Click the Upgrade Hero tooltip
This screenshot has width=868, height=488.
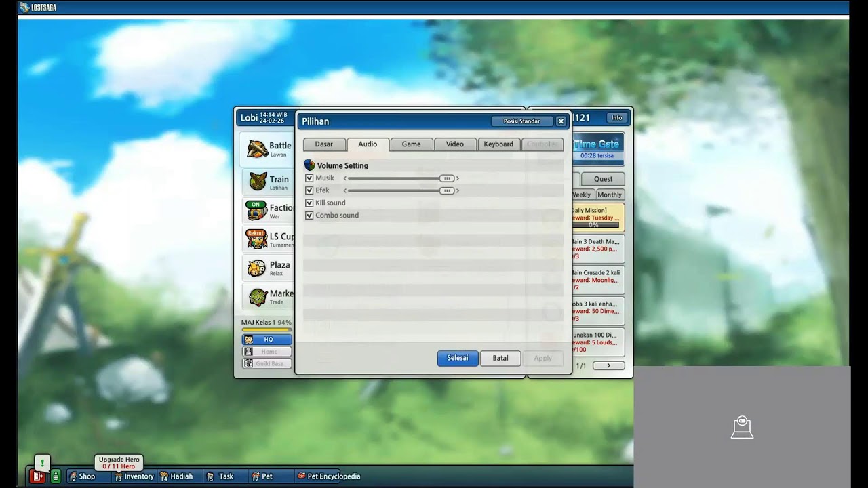(x=119, y=462)
